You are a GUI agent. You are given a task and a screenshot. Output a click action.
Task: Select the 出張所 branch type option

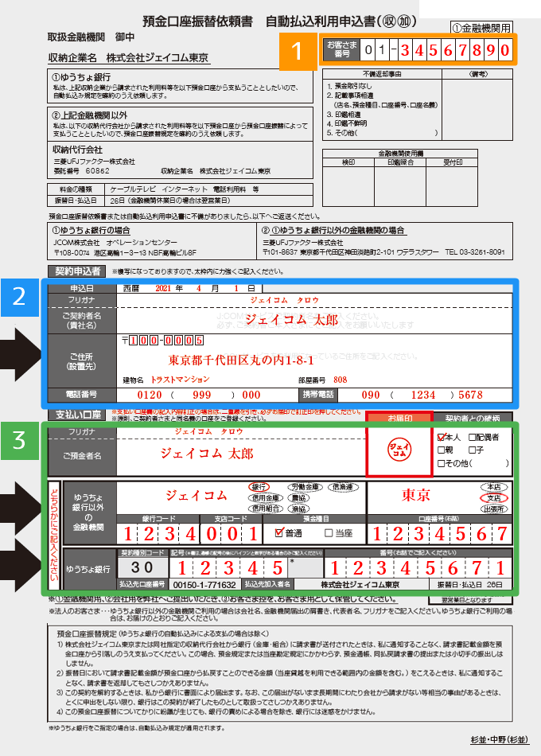tap(494, 509)
